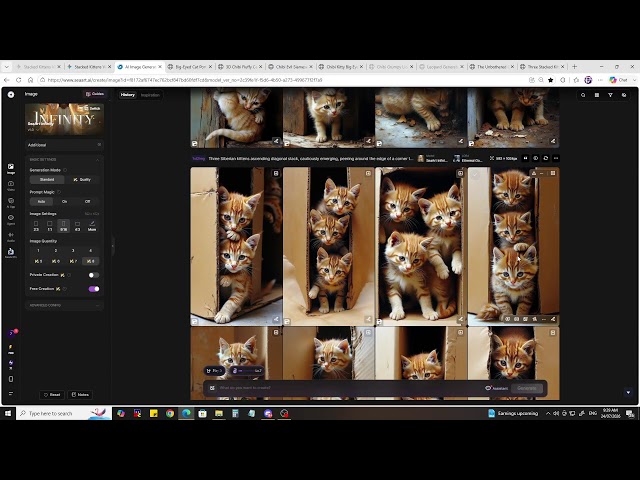
Task: Open the filter funnel icon
Action: pyautogui.click(x=610, y=95)
